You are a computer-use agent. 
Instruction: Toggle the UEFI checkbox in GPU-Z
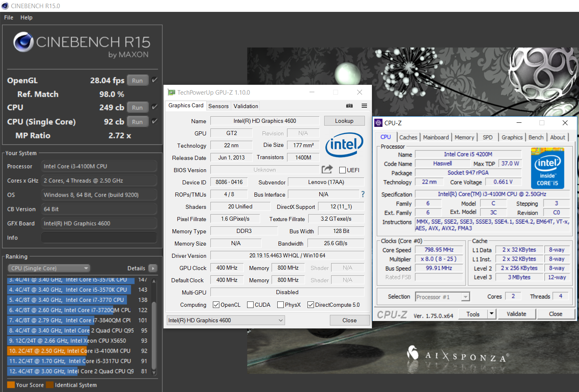pos(343,170)
